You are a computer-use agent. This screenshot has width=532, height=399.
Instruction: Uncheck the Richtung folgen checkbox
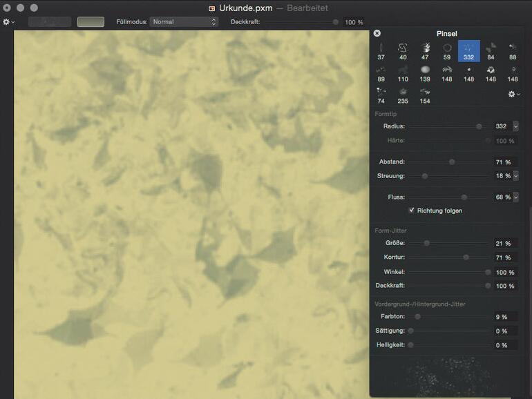(412, 211)
